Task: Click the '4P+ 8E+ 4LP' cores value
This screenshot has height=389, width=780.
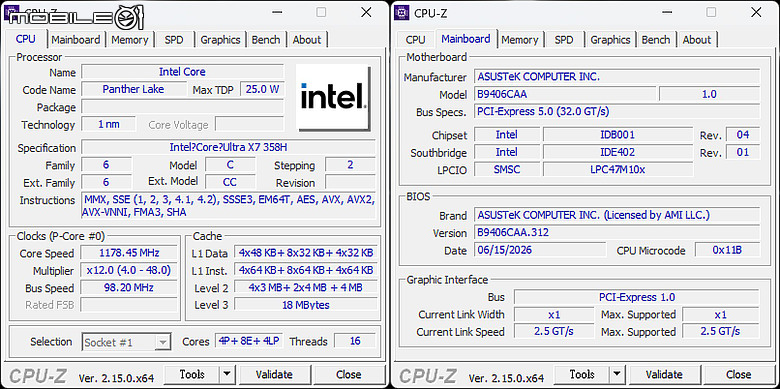Action: pos(249,341)
